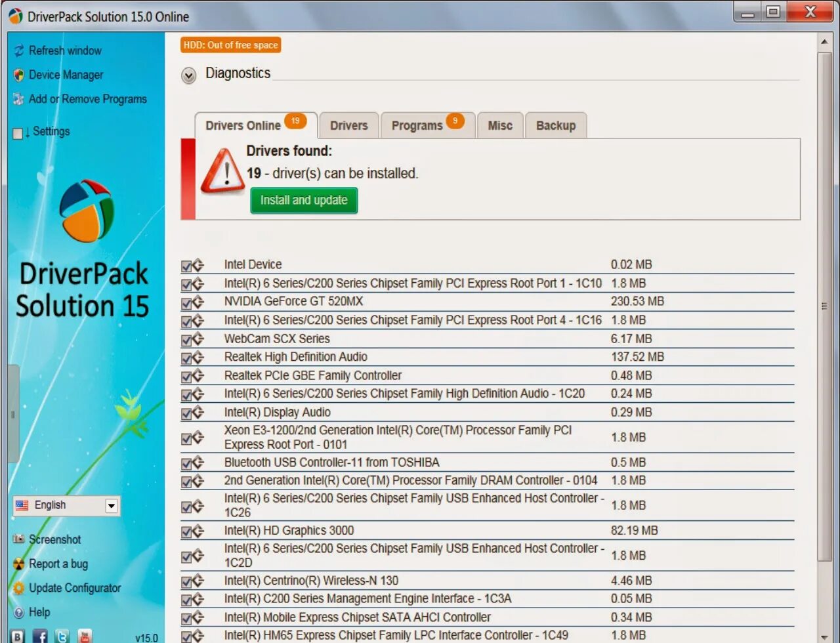Click arrow icon beside Mobile Express Chipset SATA AHCI

tap(198, 617)
